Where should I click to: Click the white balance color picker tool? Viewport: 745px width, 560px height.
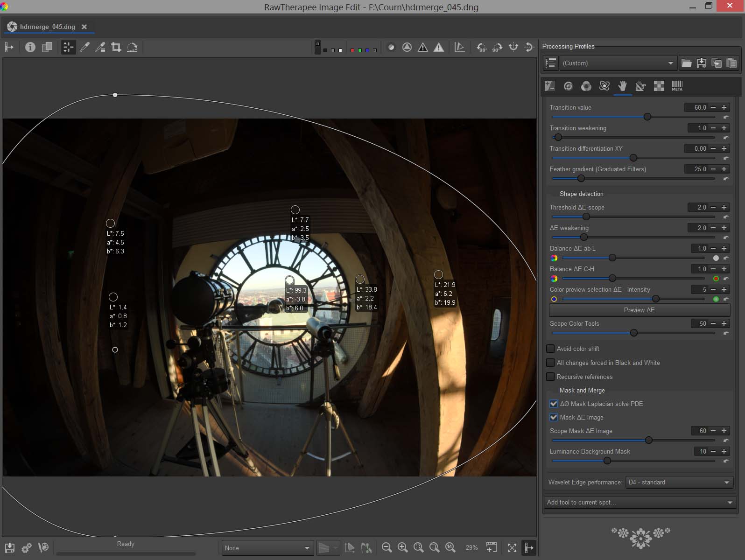(84, 47)
